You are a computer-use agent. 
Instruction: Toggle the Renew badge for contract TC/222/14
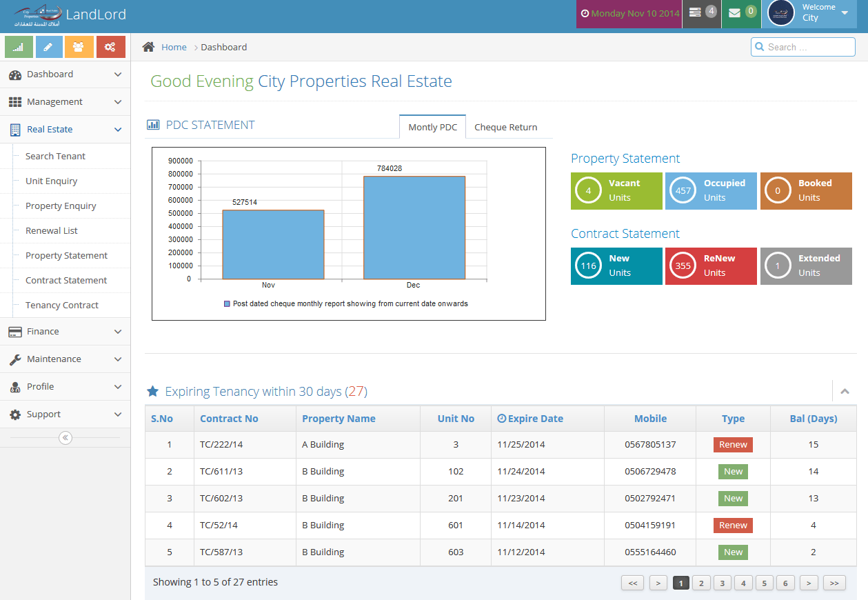(733, 444)
